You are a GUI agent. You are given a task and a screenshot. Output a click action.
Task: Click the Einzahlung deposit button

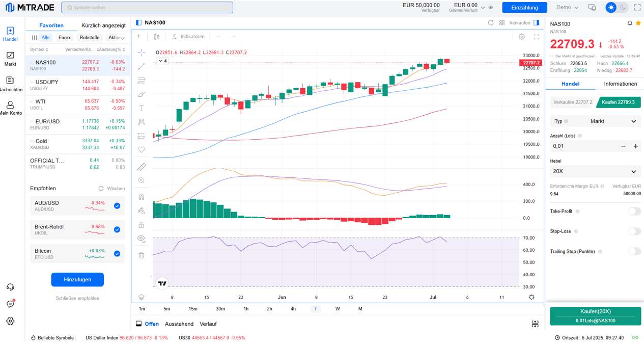pos(524,8)
